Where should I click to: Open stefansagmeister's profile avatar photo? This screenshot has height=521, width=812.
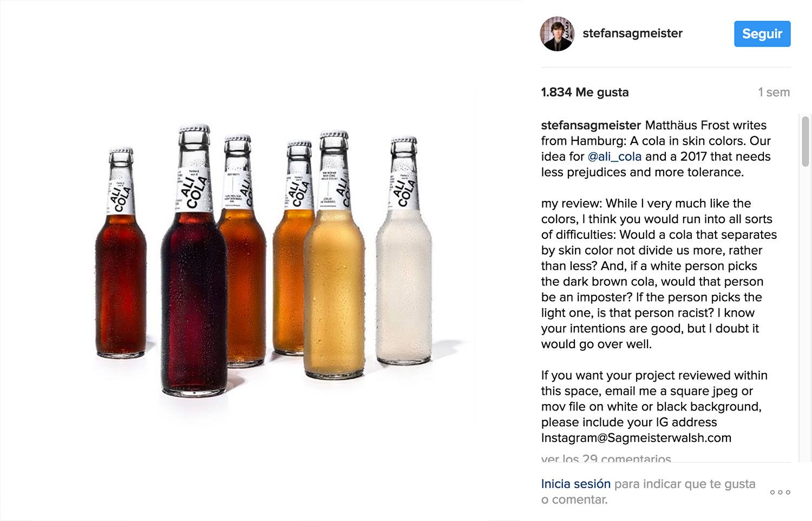point(557,34)
